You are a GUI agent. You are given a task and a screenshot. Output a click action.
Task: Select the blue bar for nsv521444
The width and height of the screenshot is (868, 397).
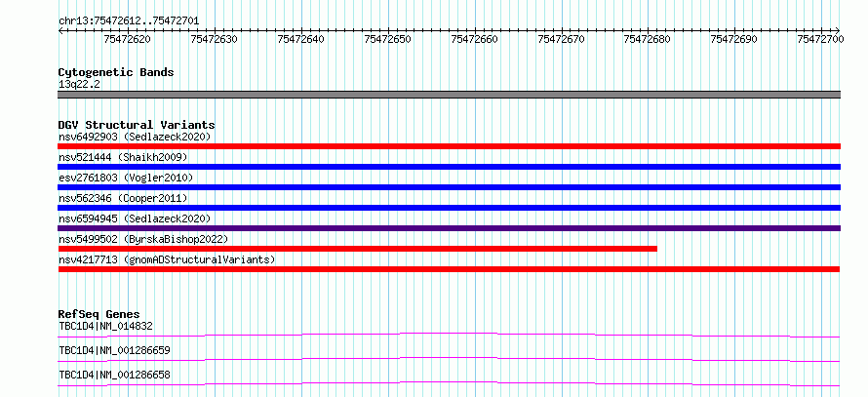(x=449, y=167)
